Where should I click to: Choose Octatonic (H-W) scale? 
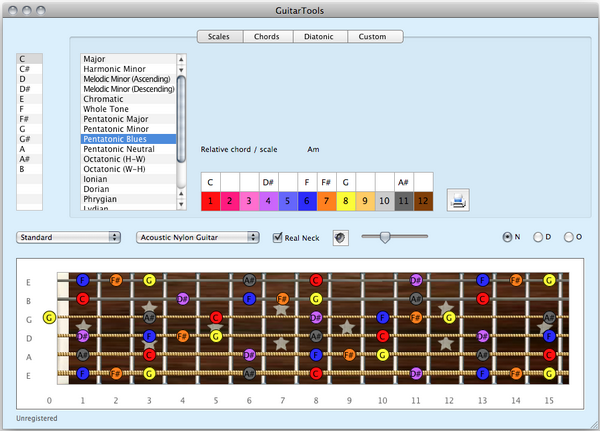pyautogui.click(x=129, y=159)
